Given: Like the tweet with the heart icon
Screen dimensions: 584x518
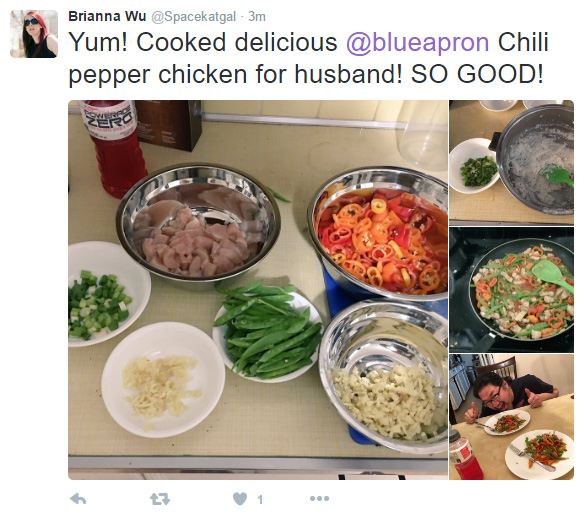Looking at the screenshot, I should [240, 499].
